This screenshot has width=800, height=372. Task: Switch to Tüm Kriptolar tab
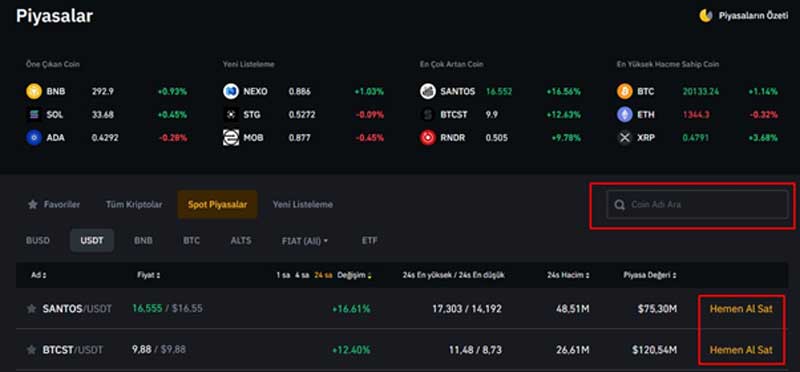(x=134, y=205)
